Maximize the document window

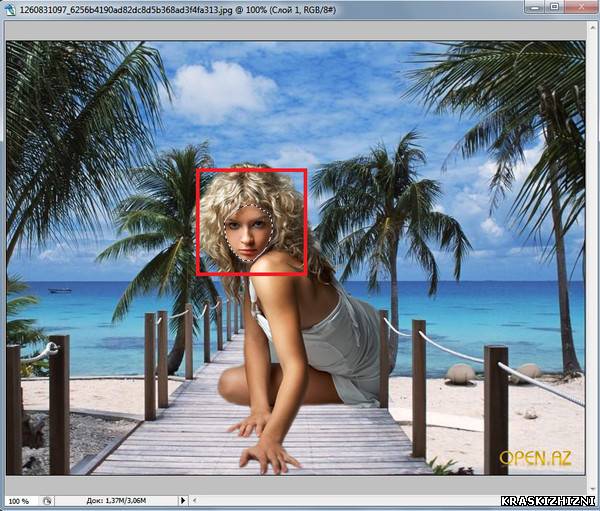click(554, 7)
